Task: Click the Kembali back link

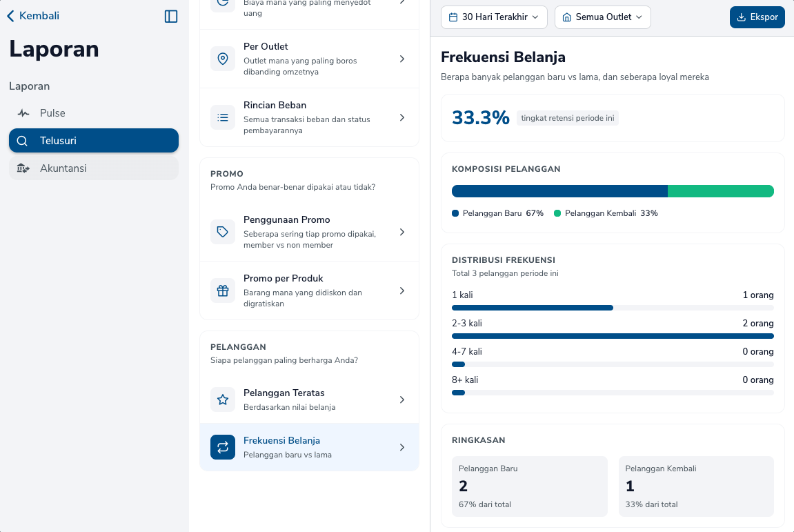Action: coord(33,16)
